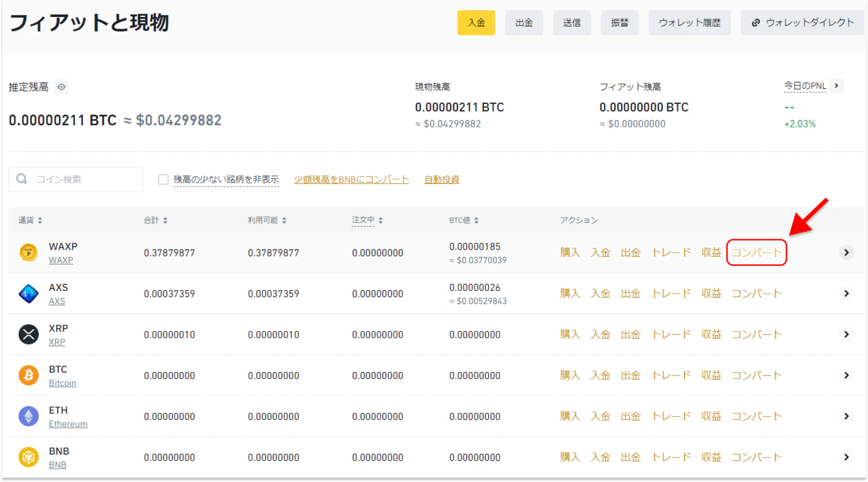Viewport: 868px width, 482px height.
Task: Expand the ETH row chevron
Action: (847, 416)
